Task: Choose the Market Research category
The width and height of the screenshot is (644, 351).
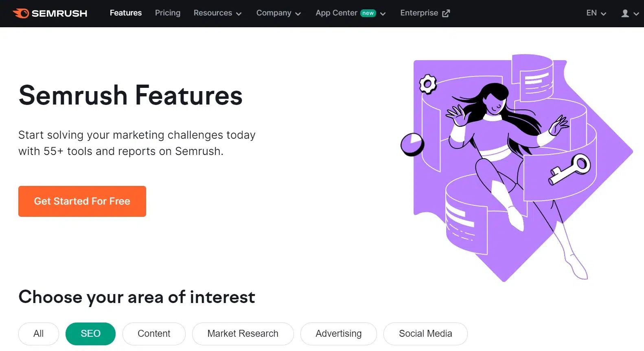Action: (x=243, y=334)
